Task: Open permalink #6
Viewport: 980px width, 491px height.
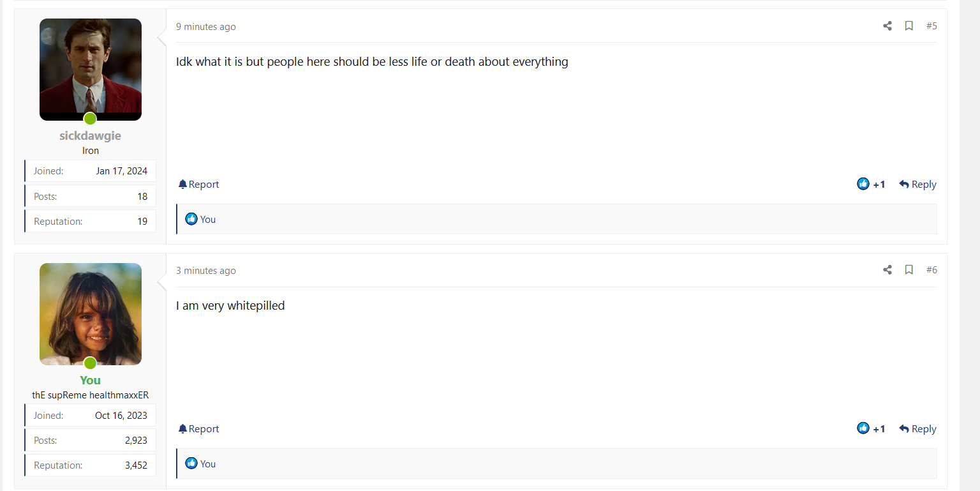Action: pos(932,270)
